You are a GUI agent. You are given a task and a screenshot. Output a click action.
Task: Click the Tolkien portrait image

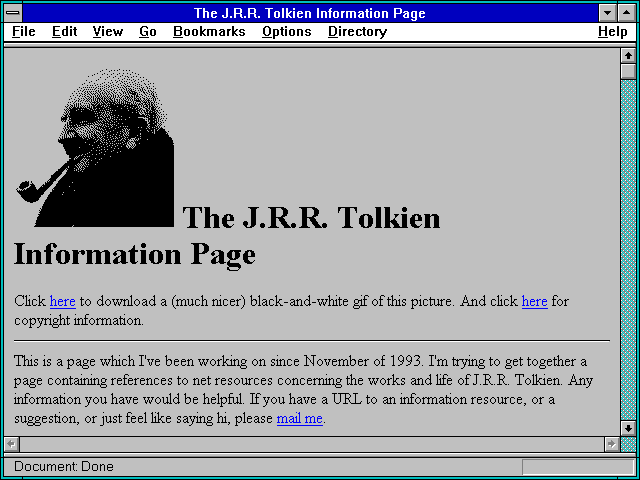[x=95, y=148]
